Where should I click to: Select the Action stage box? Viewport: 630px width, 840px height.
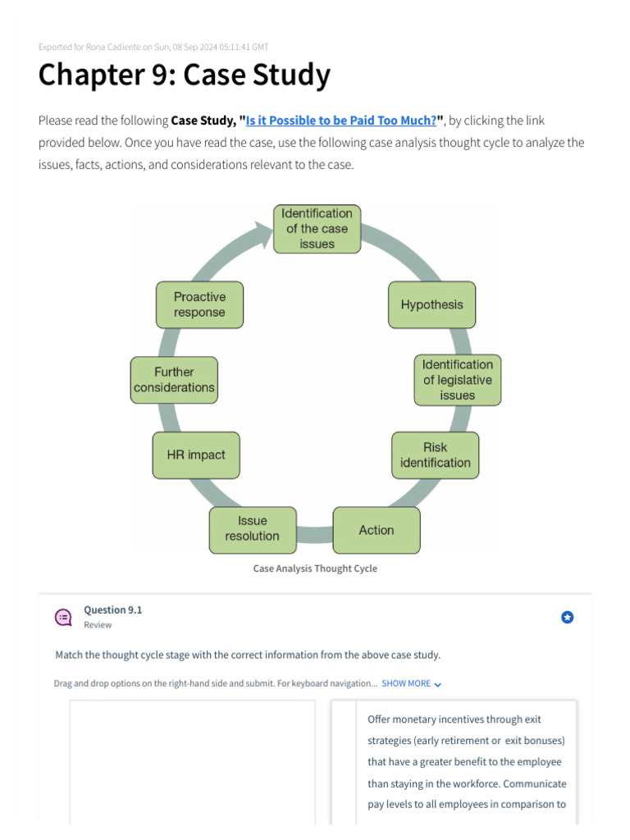click(377, 530)
